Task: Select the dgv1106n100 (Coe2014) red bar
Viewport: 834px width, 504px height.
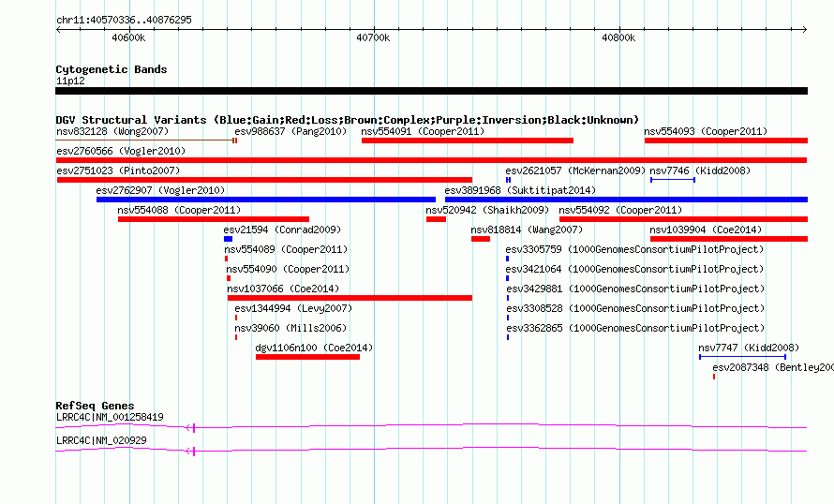Action: coord(307,357)
